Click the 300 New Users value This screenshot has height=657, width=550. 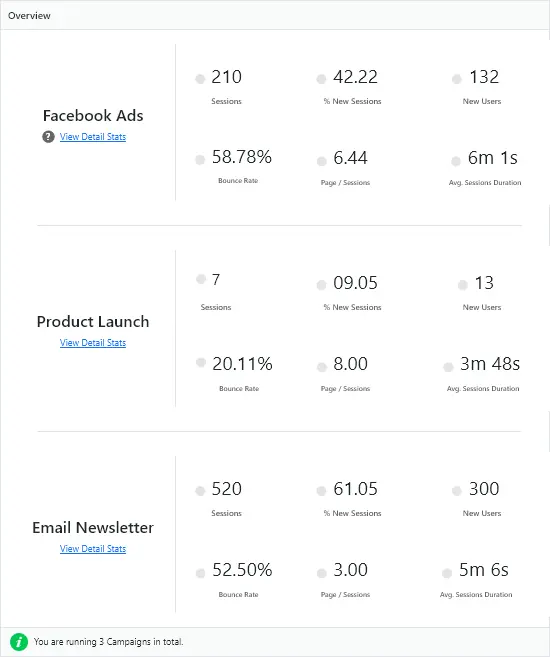click(484, 489)
